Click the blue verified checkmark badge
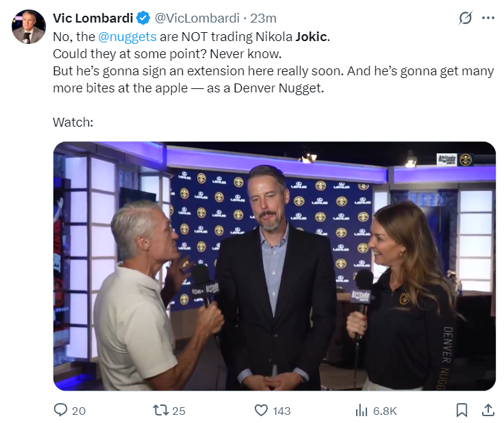Screen dimensions: 504x423 143,18
